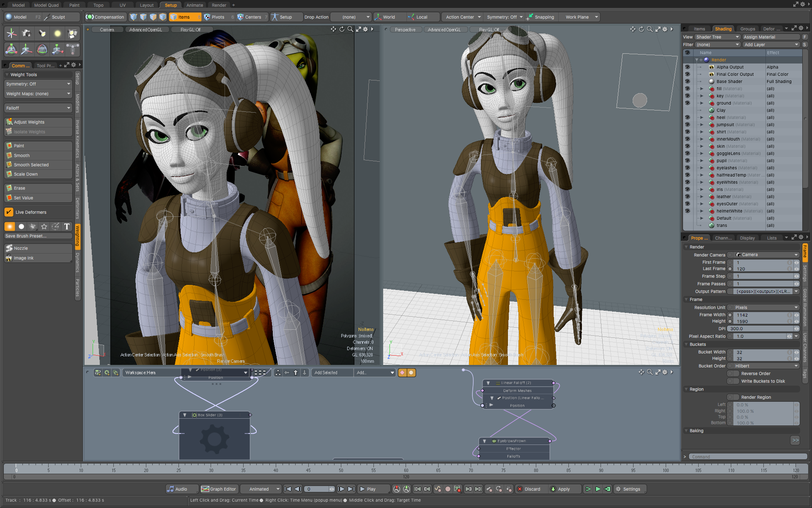Select the Transform tool icon
Viewport: 812px width, 508px height.
pos(11,50)
